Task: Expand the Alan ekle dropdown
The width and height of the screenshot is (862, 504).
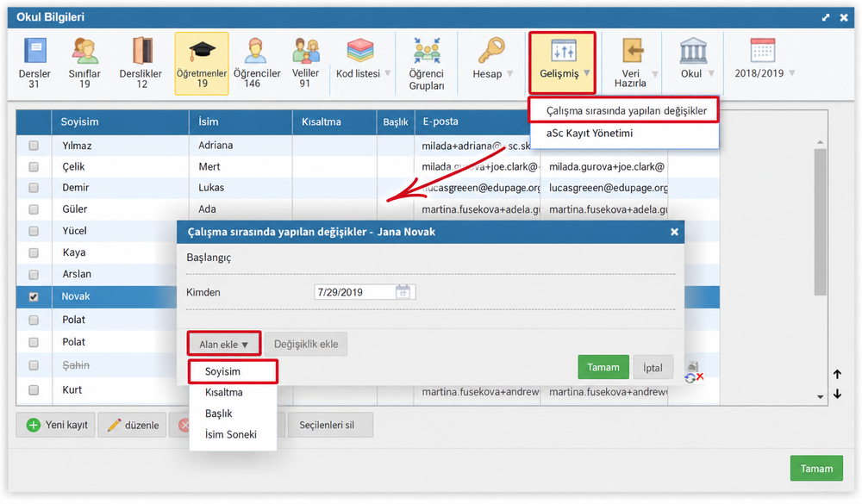Action: 224,344
